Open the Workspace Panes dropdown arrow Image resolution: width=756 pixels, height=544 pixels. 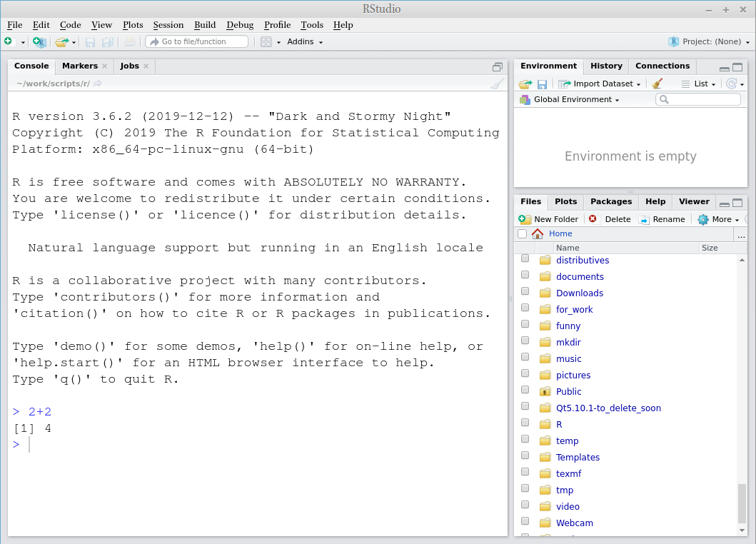[x=278, y=42]
